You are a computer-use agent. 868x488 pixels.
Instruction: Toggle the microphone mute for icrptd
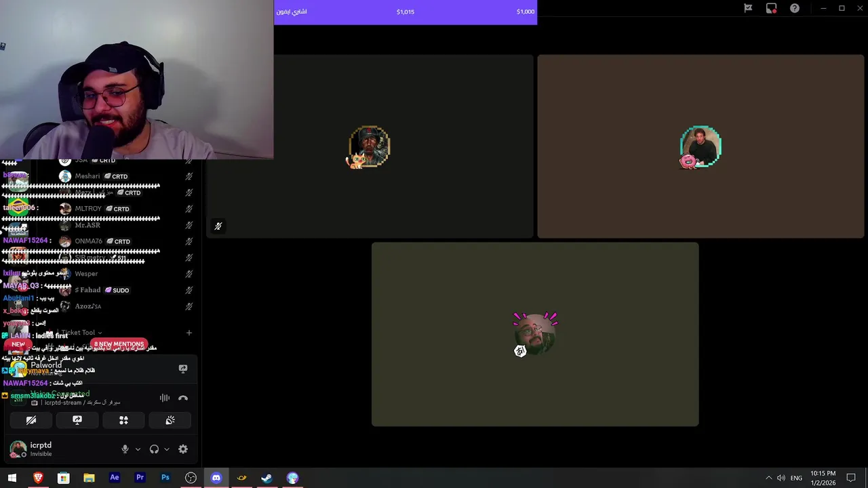tap(125, 449)
